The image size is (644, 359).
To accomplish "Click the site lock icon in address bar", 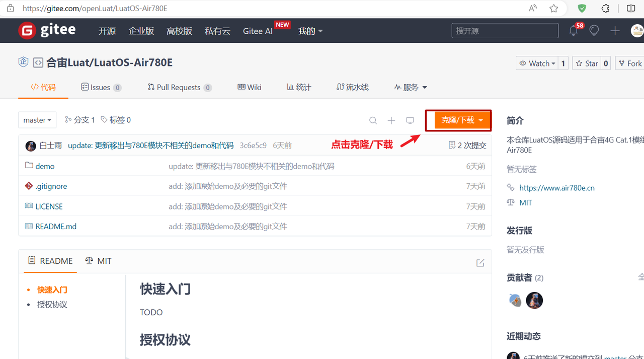I will 10,8.
